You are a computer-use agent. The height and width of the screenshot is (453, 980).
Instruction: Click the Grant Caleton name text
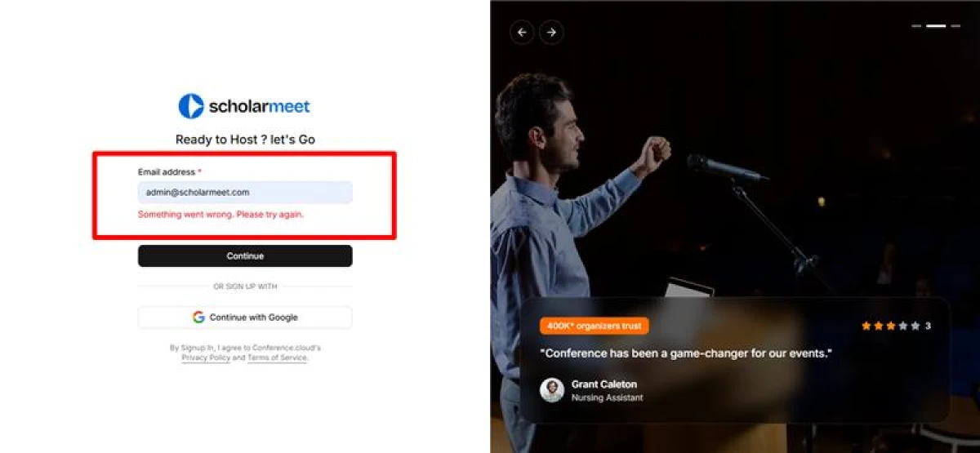pos(604,384)
